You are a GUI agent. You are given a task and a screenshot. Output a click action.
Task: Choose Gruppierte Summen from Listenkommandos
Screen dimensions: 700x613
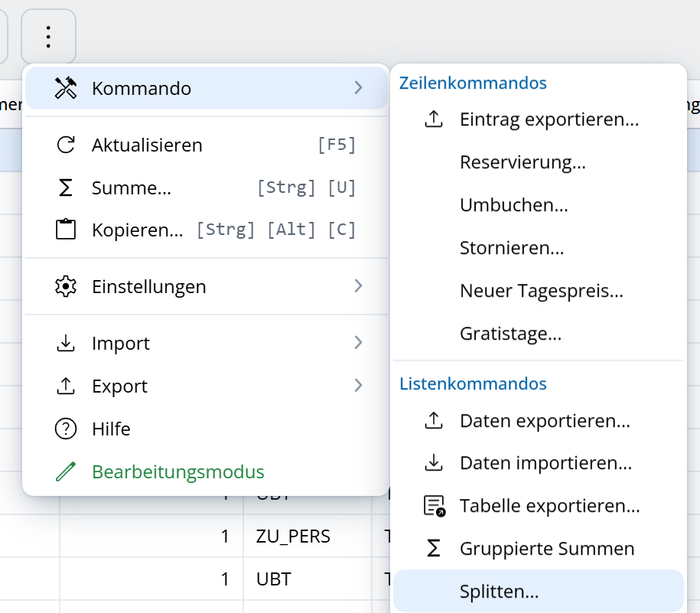[x=547, y=549]
